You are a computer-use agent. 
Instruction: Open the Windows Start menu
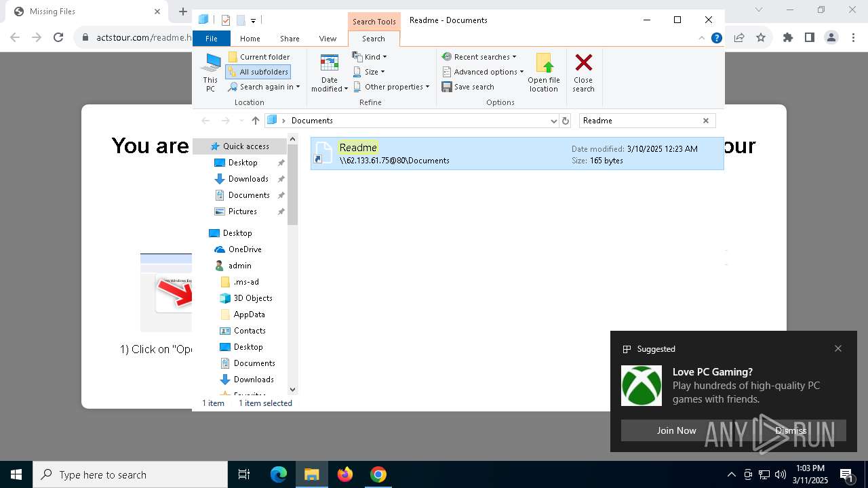16,474
